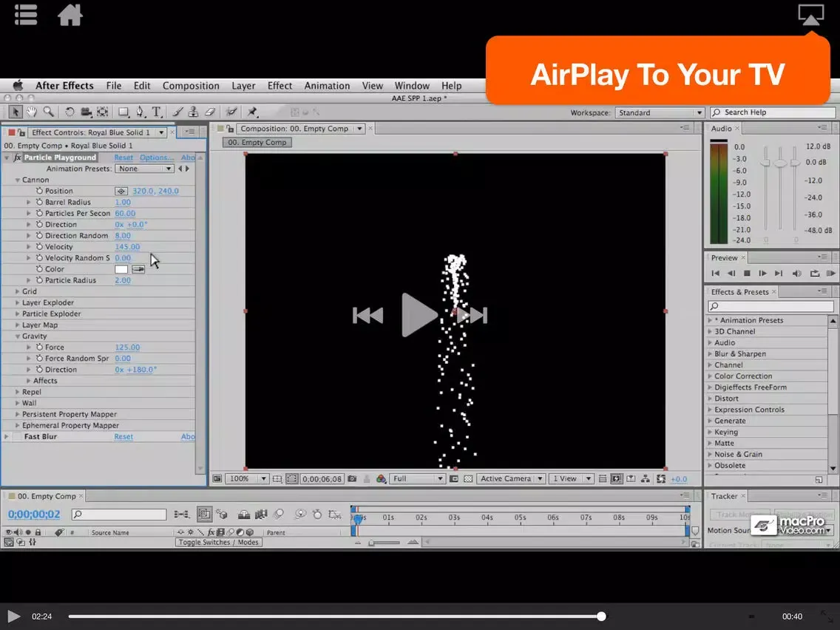Image resolution: width=840 pixels, height=630 pixels.
Task: Select the Unified Camera tool
Action: pyautogui.click(x=86, y=112)
